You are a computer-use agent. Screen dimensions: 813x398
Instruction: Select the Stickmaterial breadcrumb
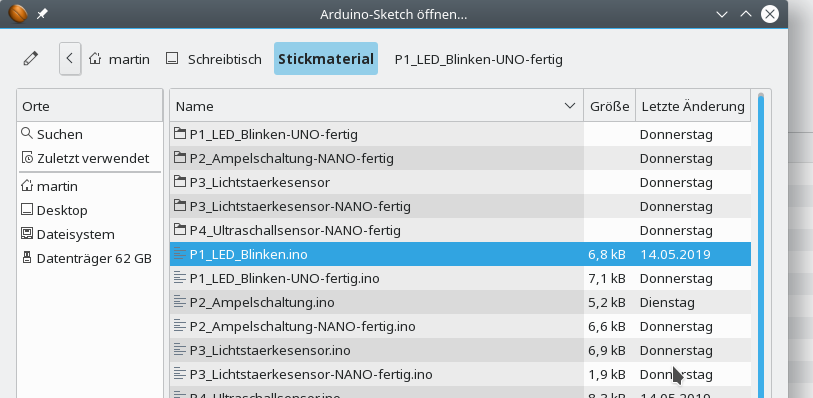(326, 59)
